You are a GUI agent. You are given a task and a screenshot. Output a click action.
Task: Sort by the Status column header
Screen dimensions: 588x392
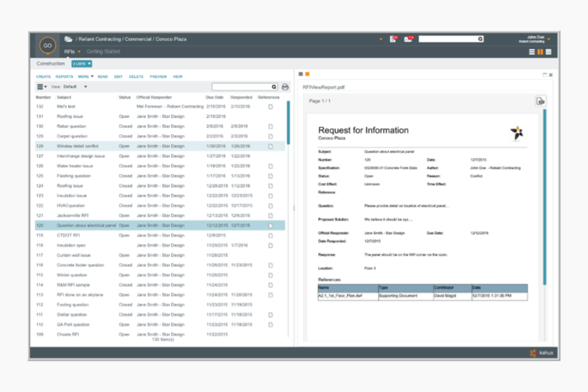coord(124,97)
